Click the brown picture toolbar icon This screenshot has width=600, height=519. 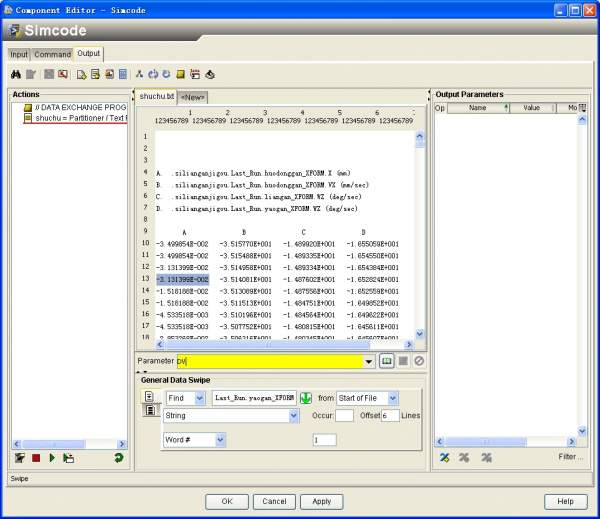(x=109, y=74)
